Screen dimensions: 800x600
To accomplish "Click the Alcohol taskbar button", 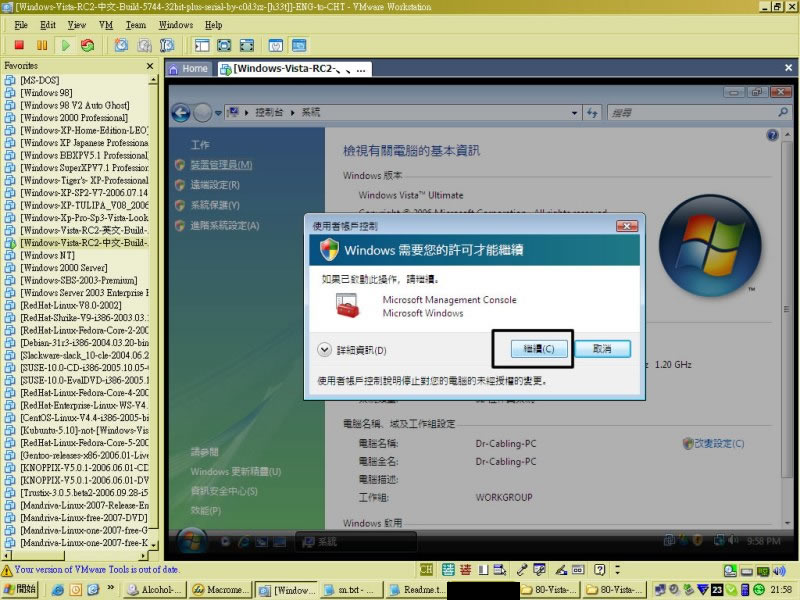I will click(155, 590).
